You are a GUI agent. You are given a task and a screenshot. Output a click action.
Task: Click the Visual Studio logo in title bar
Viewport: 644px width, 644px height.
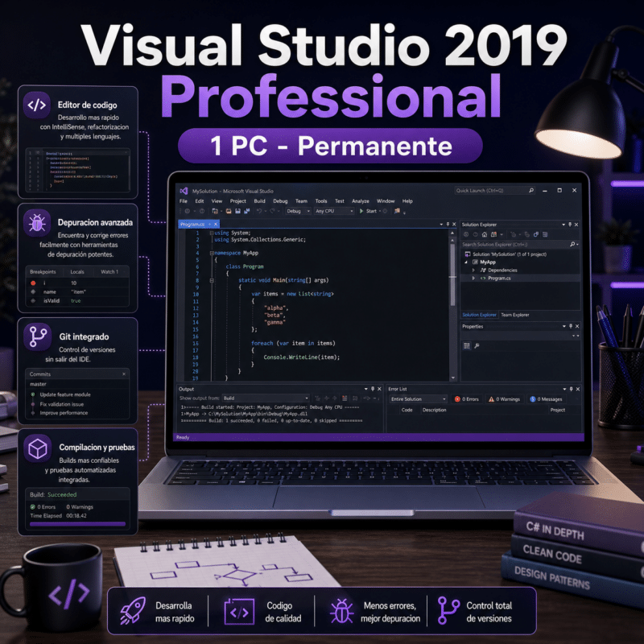(x=184, y=191)
